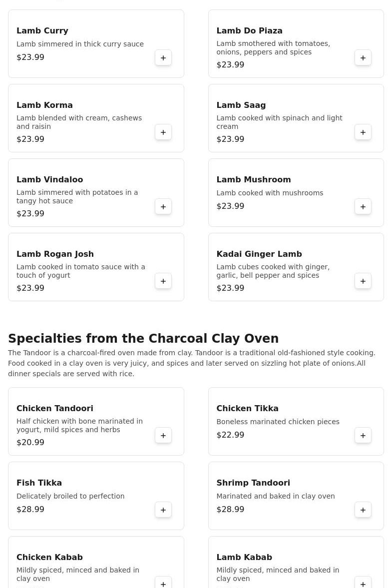Select the Kadai Ginger Lamb title

[259, 254]
